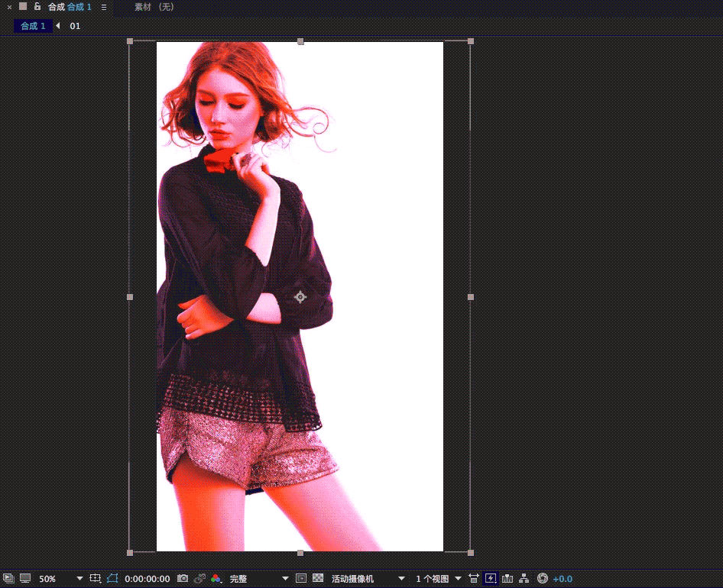
Task: Open the timeline icon button
Action: pos(507,579)
